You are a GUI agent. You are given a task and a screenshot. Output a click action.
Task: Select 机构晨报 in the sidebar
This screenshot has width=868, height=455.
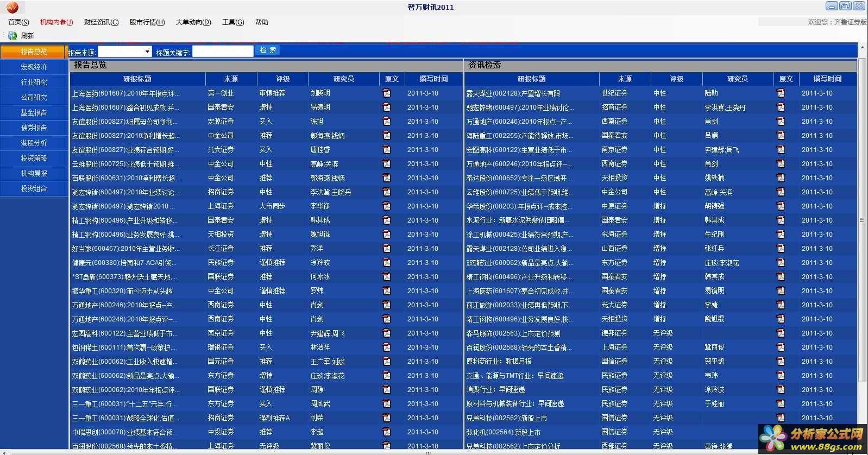[34, 173]
